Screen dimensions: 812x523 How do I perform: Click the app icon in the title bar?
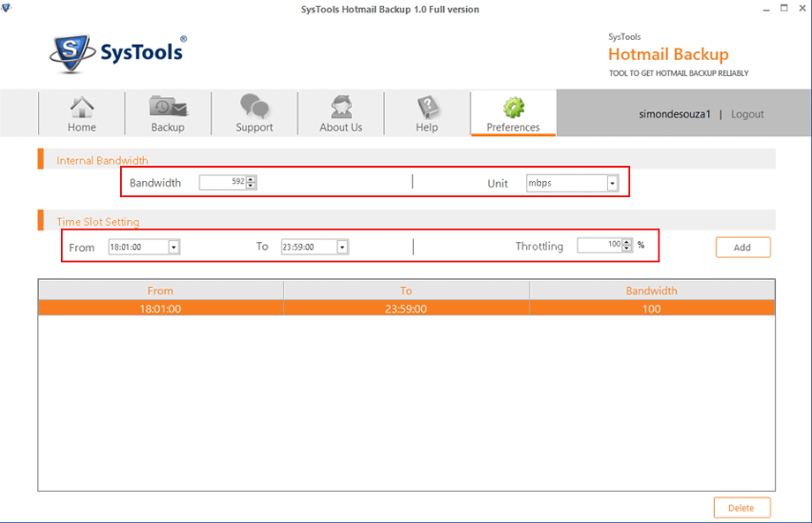coord(5,8)
